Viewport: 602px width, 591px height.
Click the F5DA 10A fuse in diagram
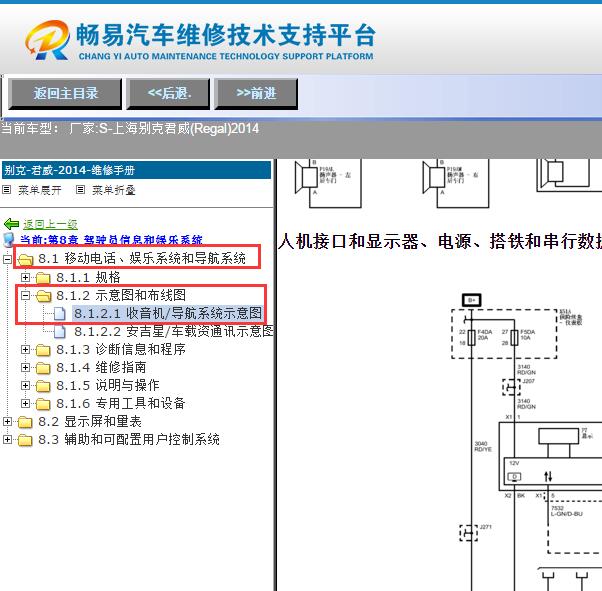pyautogui.click(x=514, y=337)
